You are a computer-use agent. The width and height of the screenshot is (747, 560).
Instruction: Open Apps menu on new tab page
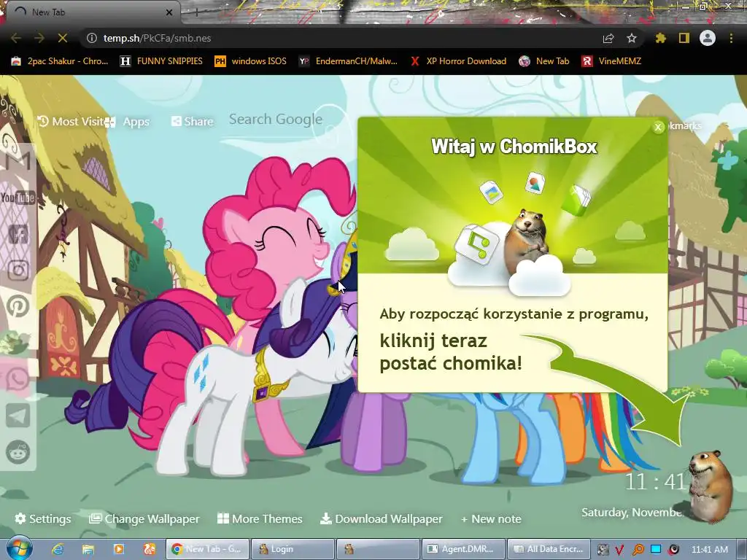tap(128, 122)
